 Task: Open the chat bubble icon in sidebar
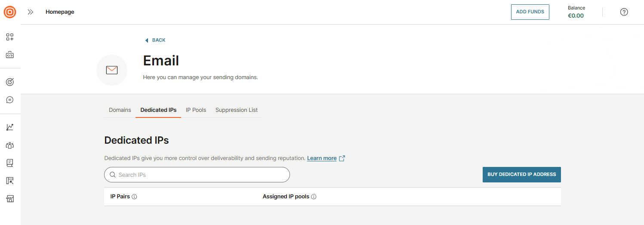point(10,100)
